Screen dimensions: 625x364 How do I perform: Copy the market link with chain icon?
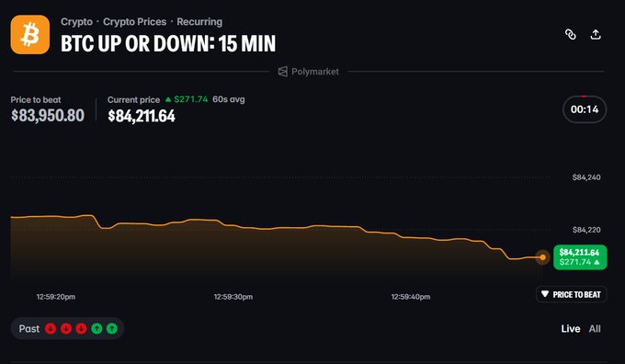tap(571, 35)
